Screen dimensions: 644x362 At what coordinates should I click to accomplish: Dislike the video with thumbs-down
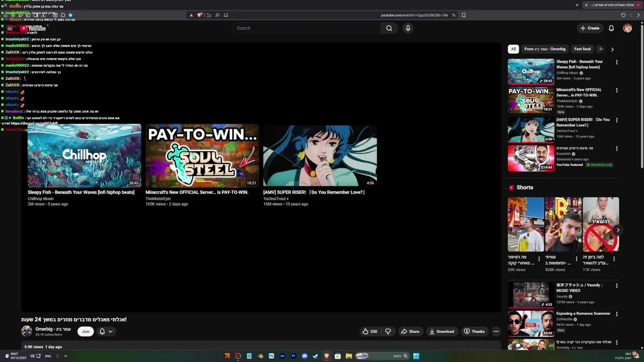(388, 331)
